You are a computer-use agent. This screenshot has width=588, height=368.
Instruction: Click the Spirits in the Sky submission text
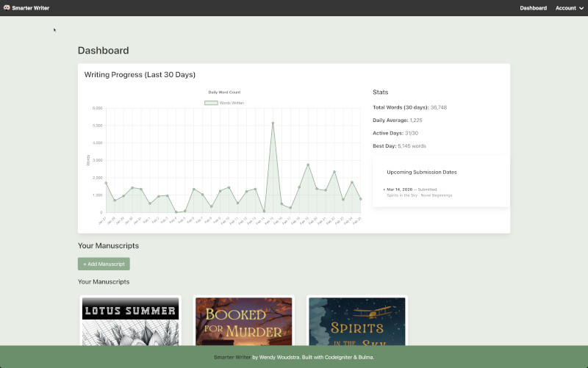419,195
